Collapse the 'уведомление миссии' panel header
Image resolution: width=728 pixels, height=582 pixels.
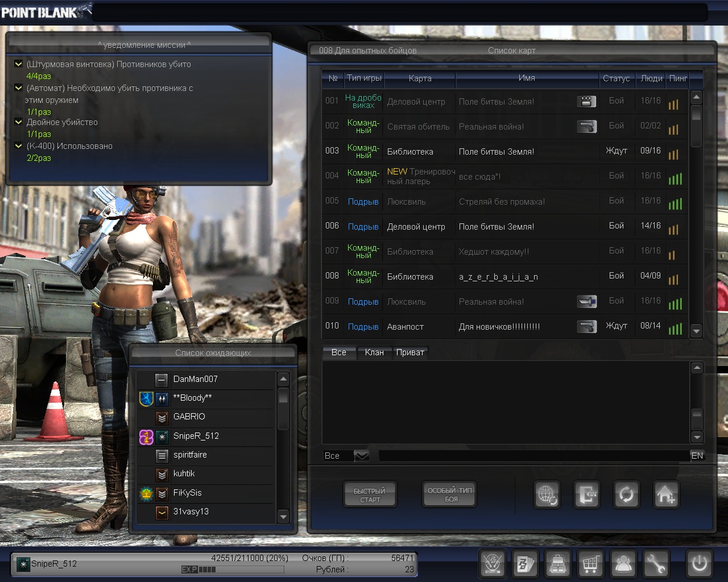pos(139,44)
